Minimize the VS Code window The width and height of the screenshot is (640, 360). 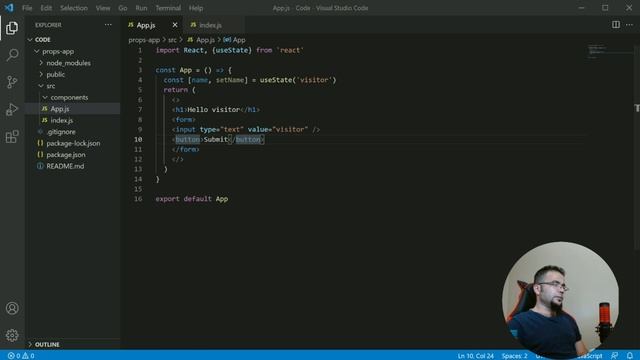pyautogui.click(x=581, y=8)
